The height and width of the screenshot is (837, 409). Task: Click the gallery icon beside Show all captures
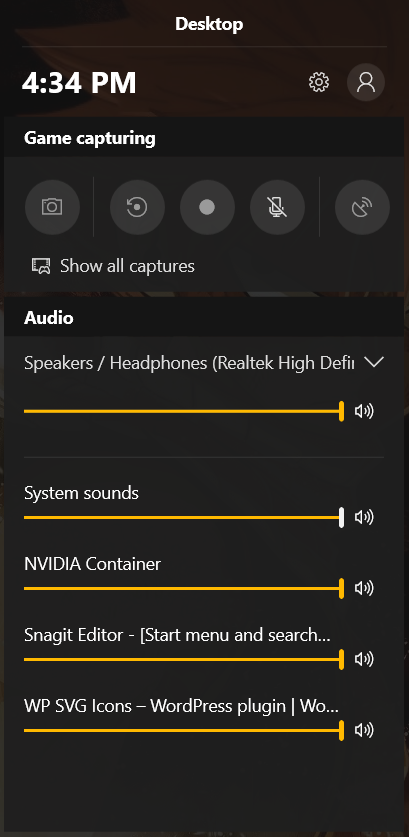pyautogui.click(x=41, y=266)
